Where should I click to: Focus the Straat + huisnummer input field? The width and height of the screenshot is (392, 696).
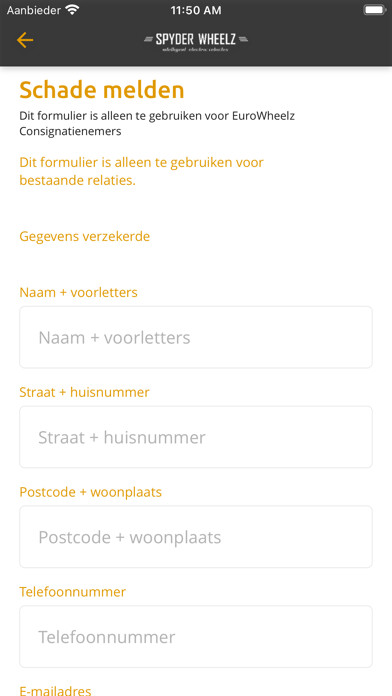coord(196,437)
